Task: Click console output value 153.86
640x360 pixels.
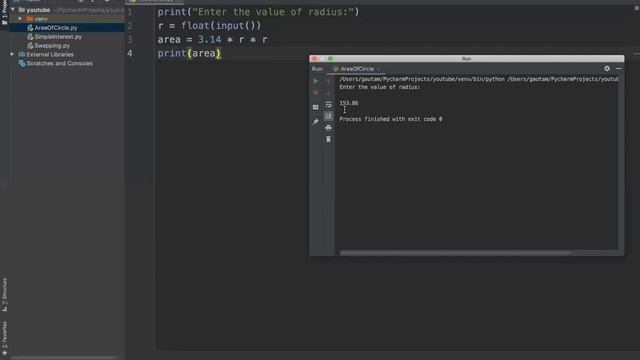Action: click(349, 103)
